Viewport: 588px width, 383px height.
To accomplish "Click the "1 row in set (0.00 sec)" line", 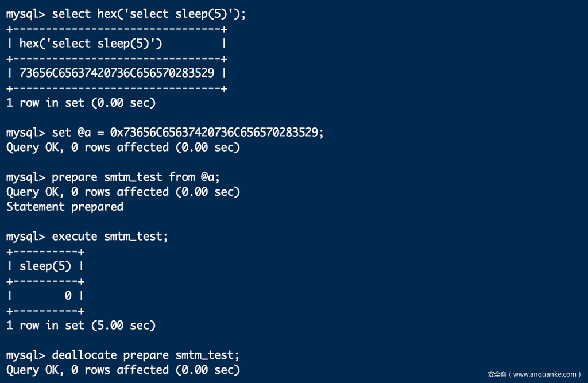I will (x=81, y=103).
